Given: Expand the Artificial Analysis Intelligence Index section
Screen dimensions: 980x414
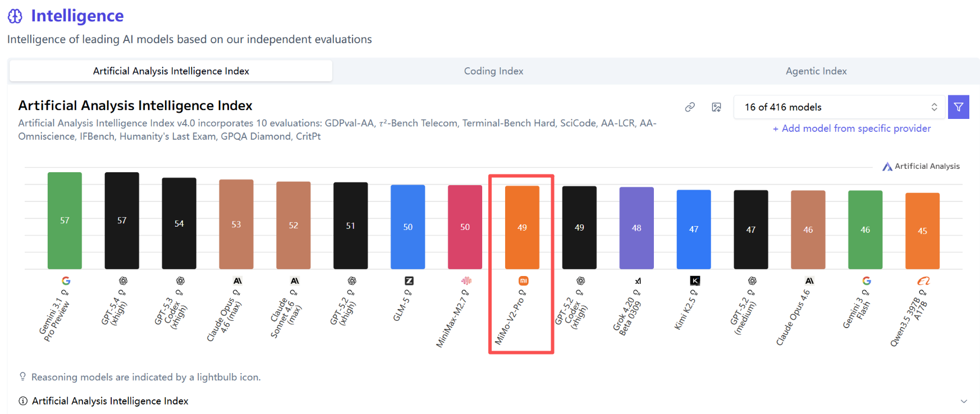Looking at the screenshot, I should [x=964, y=401].
